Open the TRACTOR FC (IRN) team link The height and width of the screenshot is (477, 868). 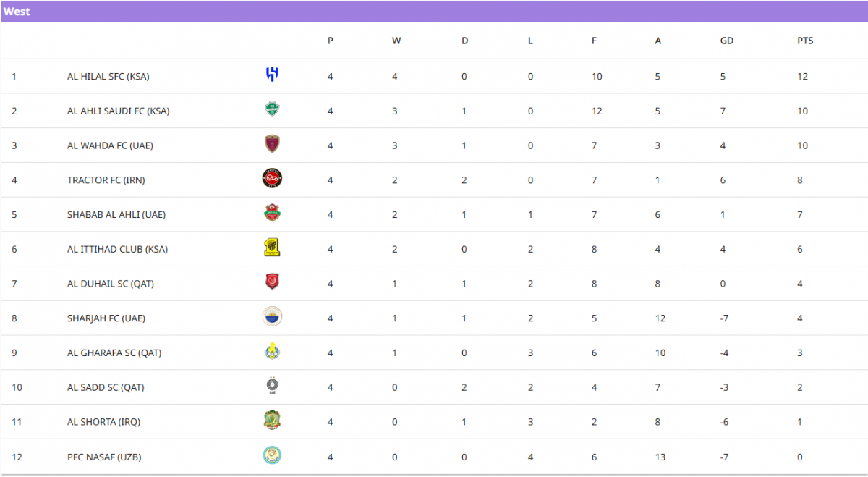[x=106, y=180]
